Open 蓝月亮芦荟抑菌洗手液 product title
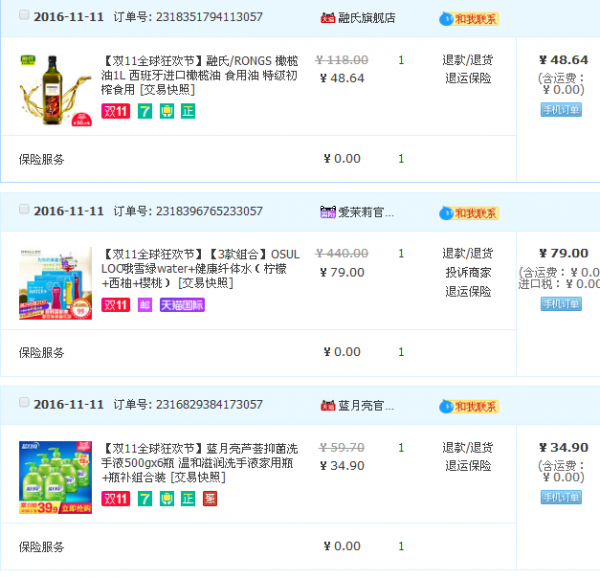This screenshot has width=600, height=578. 199,462
